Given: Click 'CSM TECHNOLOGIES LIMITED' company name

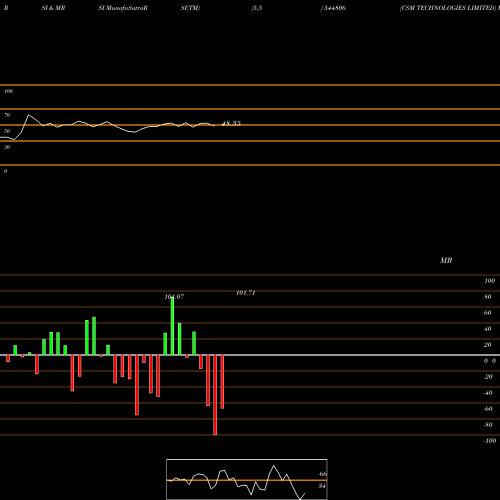Looking at the screenshot, I should (x=448, y=8).
